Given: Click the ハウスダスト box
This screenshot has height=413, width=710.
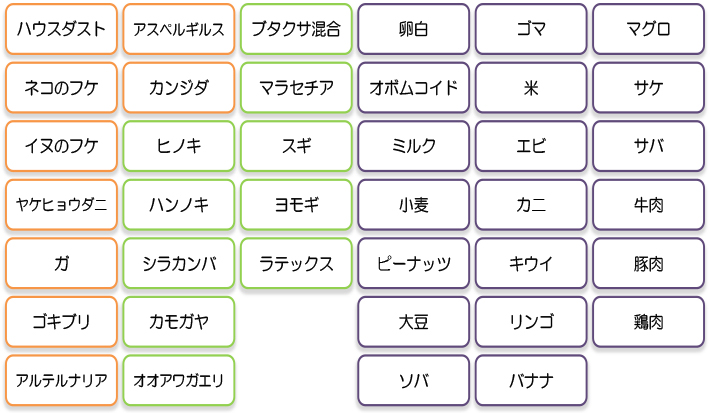Looking at the screenshot, I should 61,29.
